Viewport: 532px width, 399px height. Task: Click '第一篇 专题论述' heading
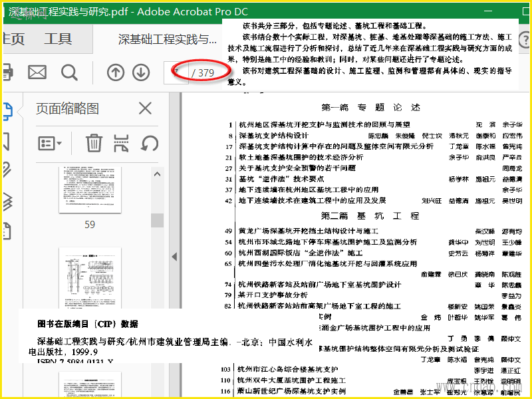click(371, 108)
